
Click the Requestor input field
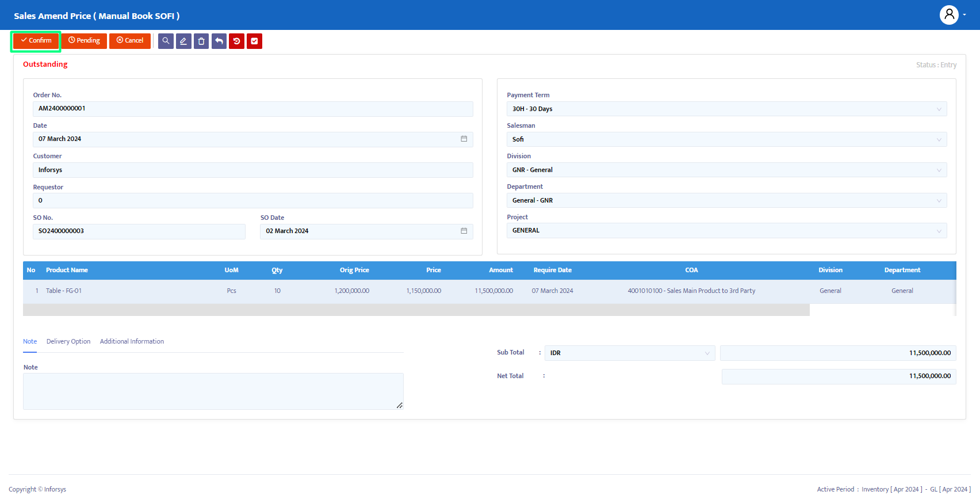(253, 200)
